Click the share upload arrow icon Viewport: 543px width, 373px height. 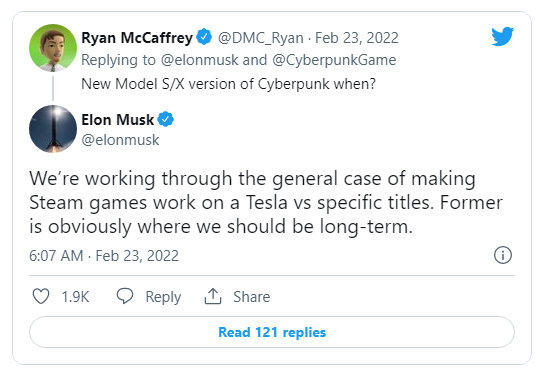pyautogui.click(x=213, y=296)
